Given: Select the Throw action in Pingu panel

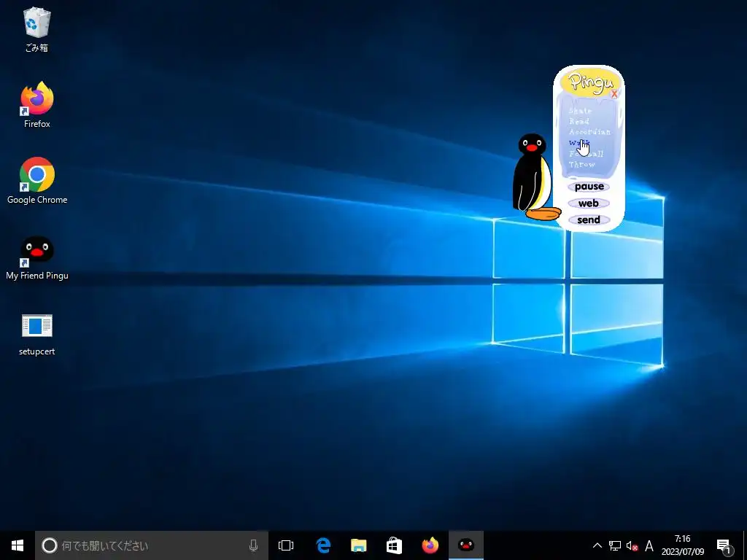Looking at the screenshot, I should tap(581, 164).
